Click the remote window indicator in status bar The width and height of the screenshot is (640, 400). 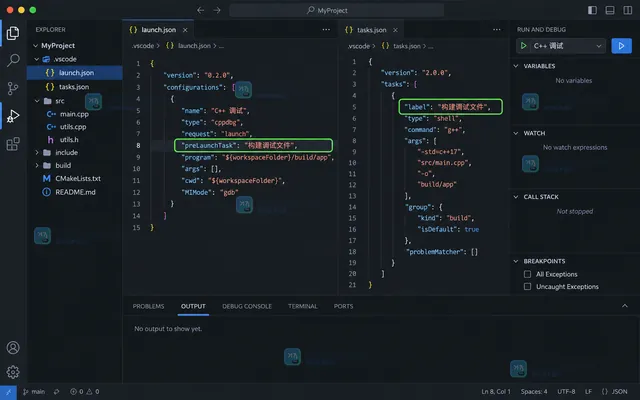[8, 392]
